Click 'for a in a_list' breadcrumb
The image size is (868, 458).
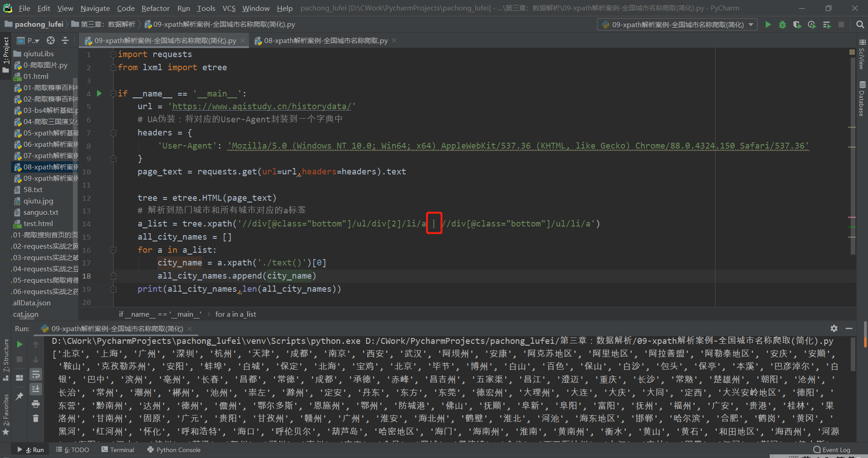pyautogui.click(x=236, y=314)
